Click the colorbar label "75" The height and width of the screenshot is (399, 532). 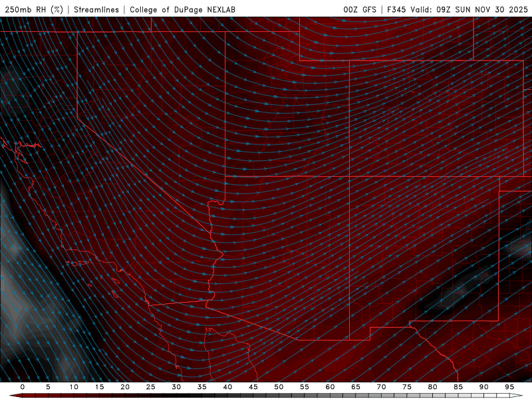tap(407, 387)
